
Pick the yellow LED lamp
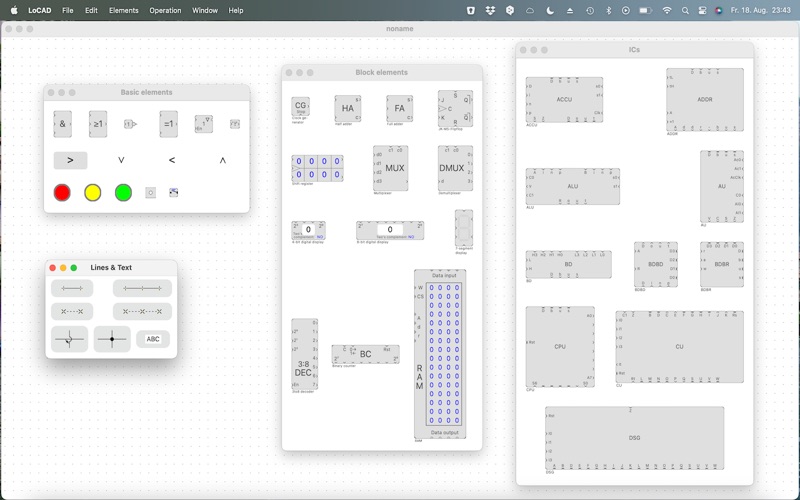(93, 193)
